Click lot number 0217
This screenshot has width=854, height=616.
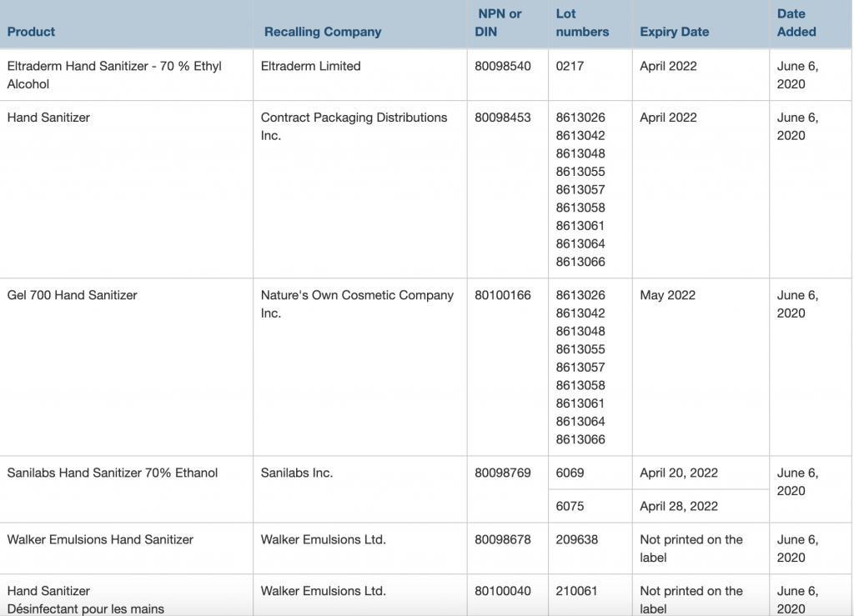point(570,66)
